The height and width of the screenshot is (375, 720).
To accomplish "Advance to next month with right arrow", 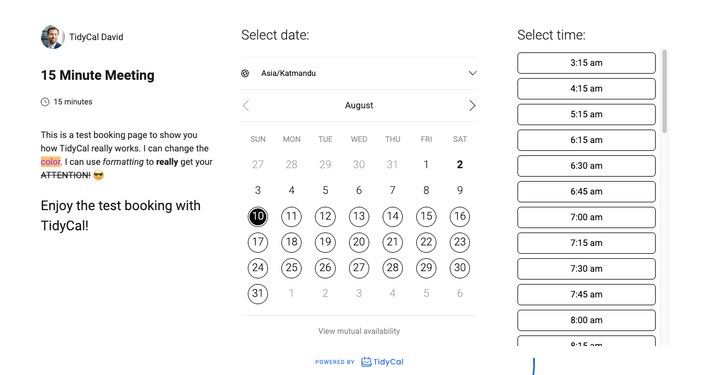I will [x=472, y=106].
